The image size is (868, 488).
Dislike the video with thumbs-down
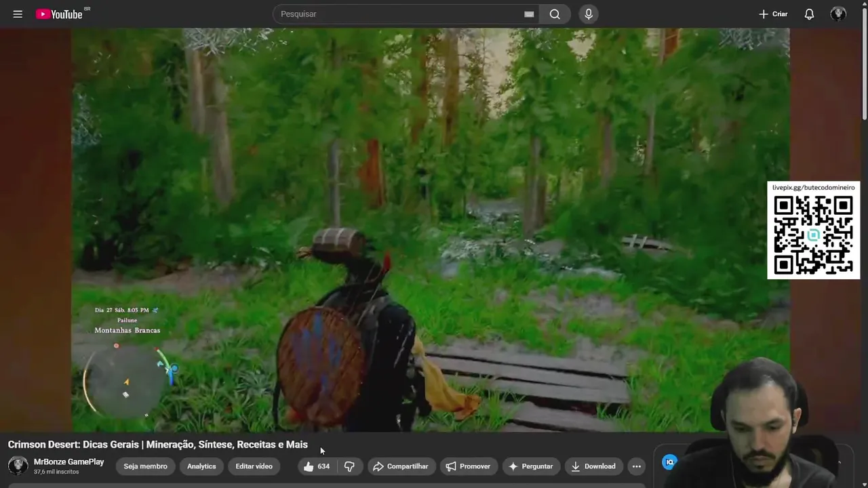pos(349,466)
